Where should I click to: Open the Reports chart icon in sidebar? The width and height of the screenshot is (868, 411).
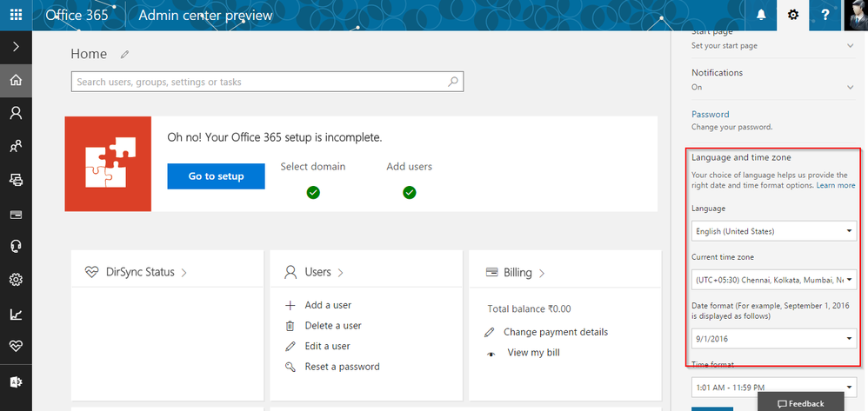(16, 315)
